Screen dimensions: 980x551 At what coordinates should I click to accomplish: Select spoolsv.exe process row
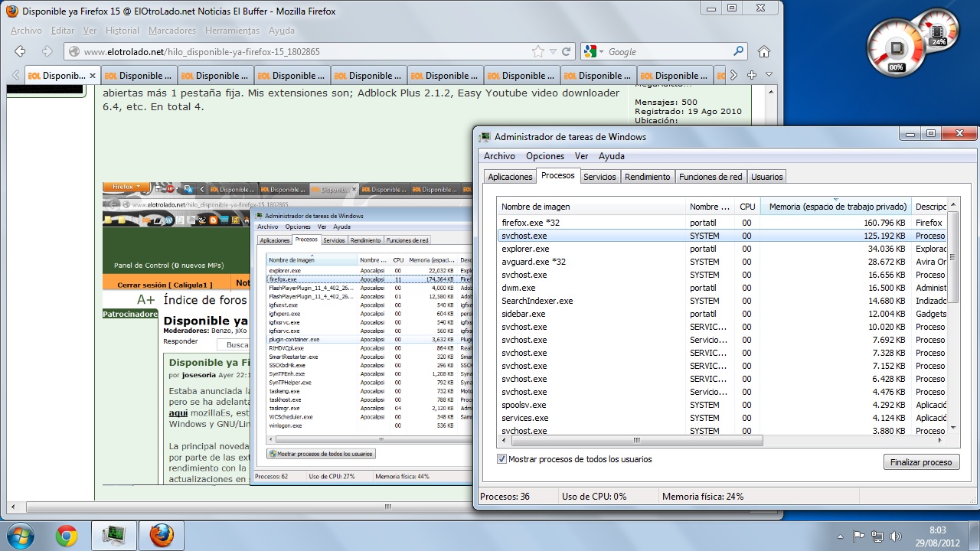click(722, 405)
